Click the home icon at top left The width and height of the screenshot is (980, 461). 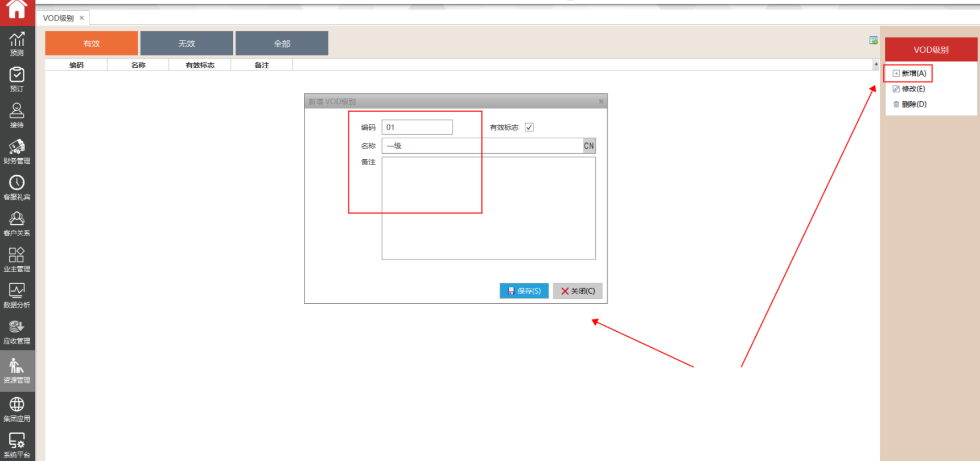[17, 10]
